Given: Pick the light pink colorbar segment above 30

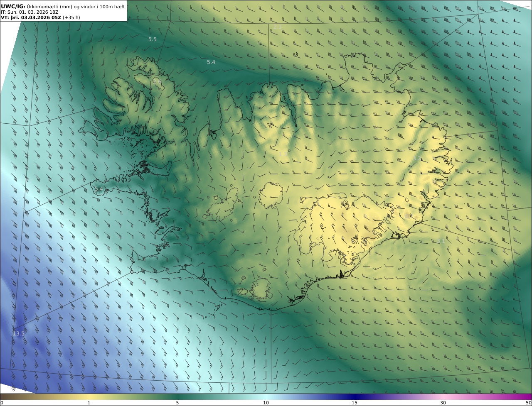Looking at the screenshot, I should click(x=443, y=396).
